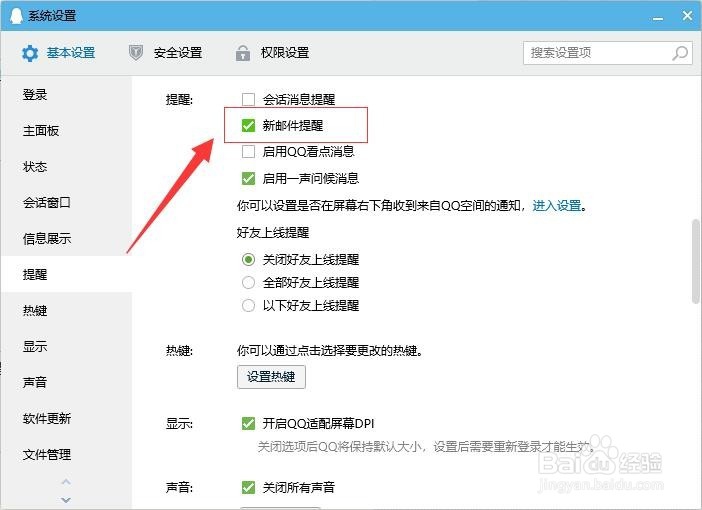Select 以下好友上线提醒 radio button

[x=248, y=306]
